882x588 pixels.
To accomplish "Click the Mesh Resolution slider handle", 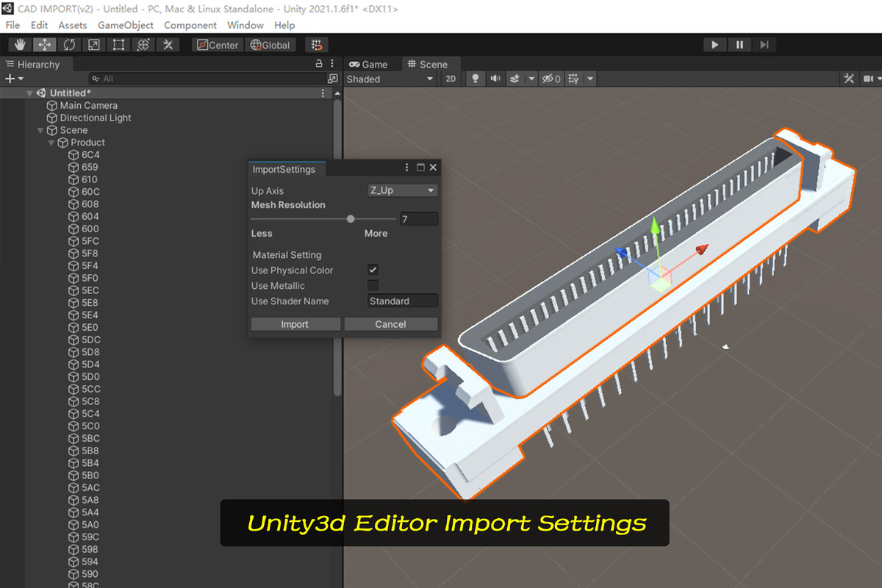I will (351, 218).
